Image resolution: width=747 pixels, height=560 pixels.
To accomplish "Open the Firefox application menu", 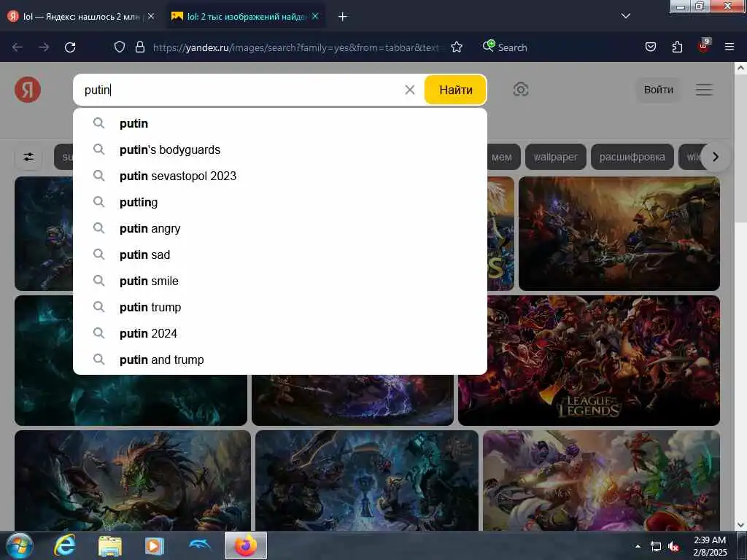I will point(729,47).
